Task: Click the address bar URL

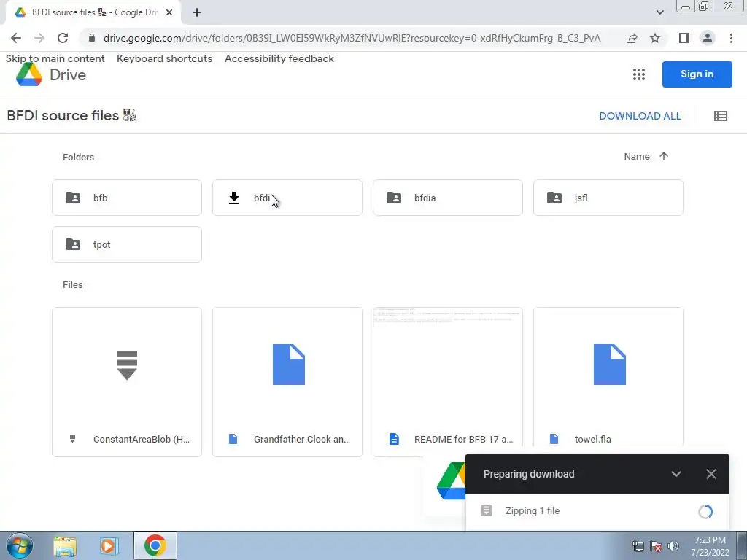Action: (x=352, y=38)
